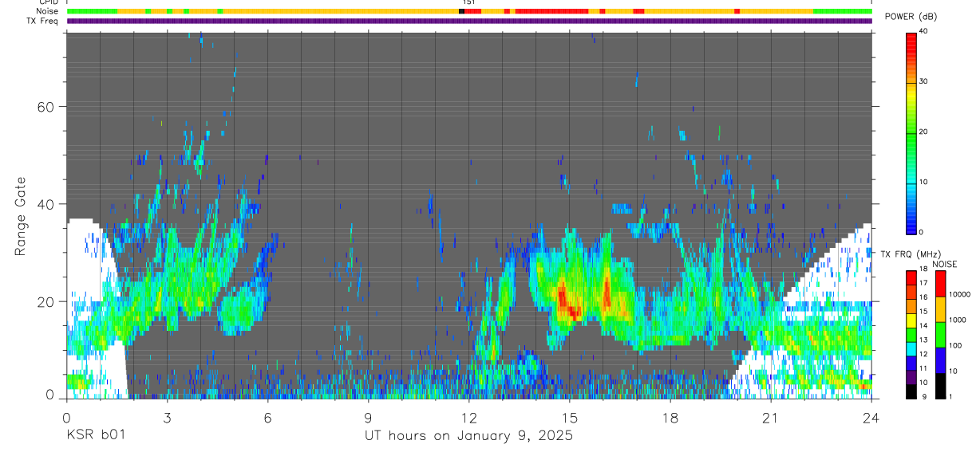Viewport: 980px width, 452px height.
Task: Click the "13" label on TX FRQ scale
Action: (924, 340)
